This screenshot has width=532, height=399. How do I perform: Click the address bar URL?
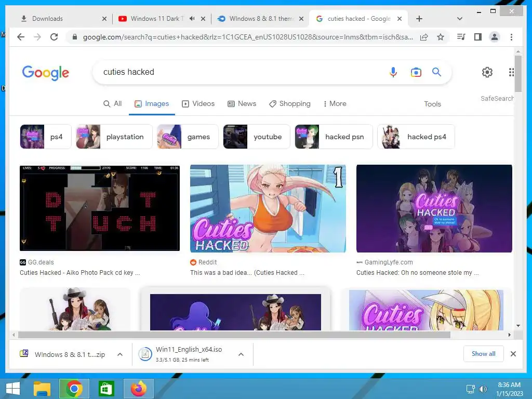point(248,37)
